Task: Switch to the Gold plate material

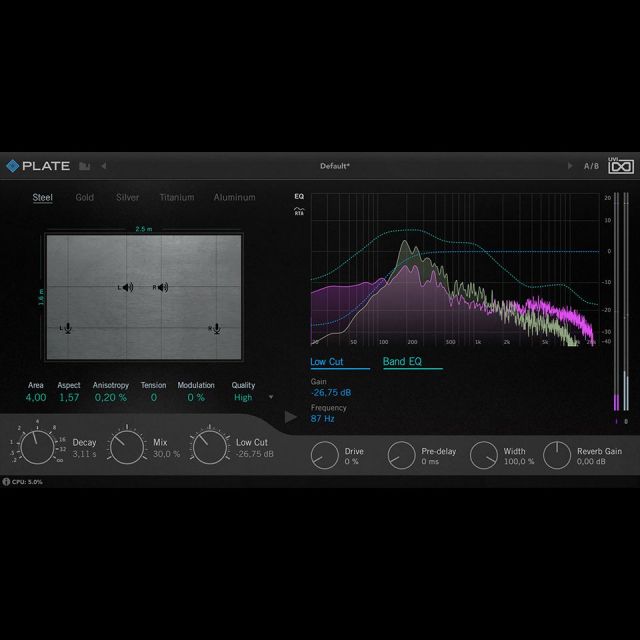Action: (x=85, y=198)
